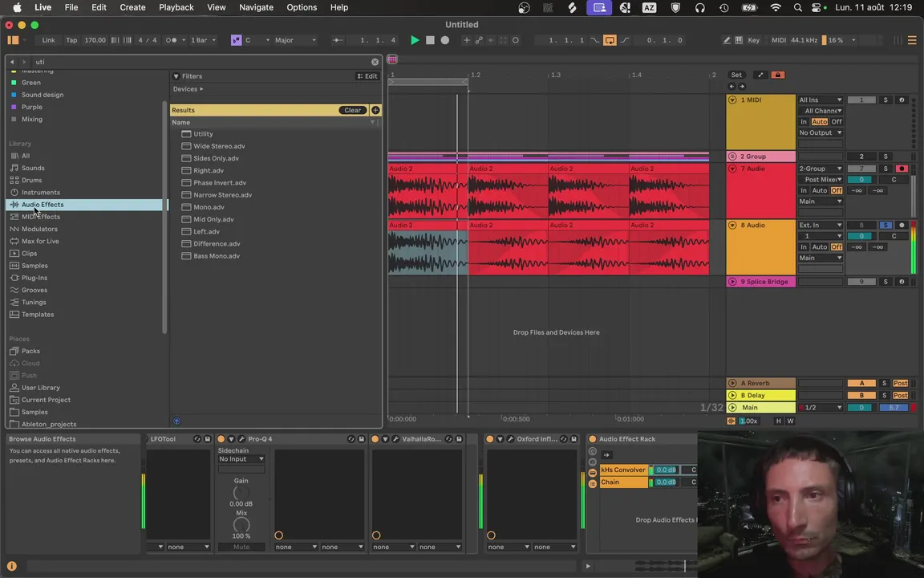
Task: Toggle the Pro-Q 4 device activator
Action: 221,439
